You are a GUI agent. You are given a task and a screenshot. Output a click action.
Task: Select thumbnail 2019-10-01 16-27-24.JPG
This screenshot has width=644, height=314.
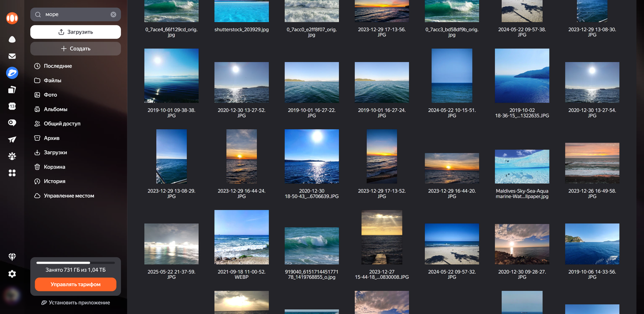pos(381,82)
